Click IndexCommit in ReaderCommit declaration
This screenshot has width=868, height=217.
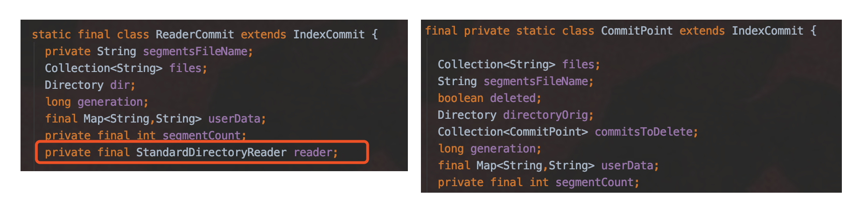[x=329, y=35]
